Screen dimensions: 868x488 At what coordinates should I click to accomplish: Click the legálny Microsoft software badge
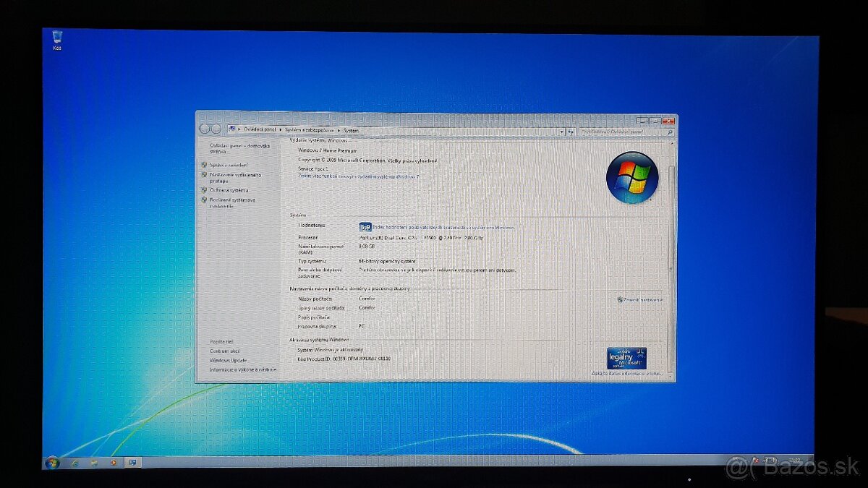(626, 358)
